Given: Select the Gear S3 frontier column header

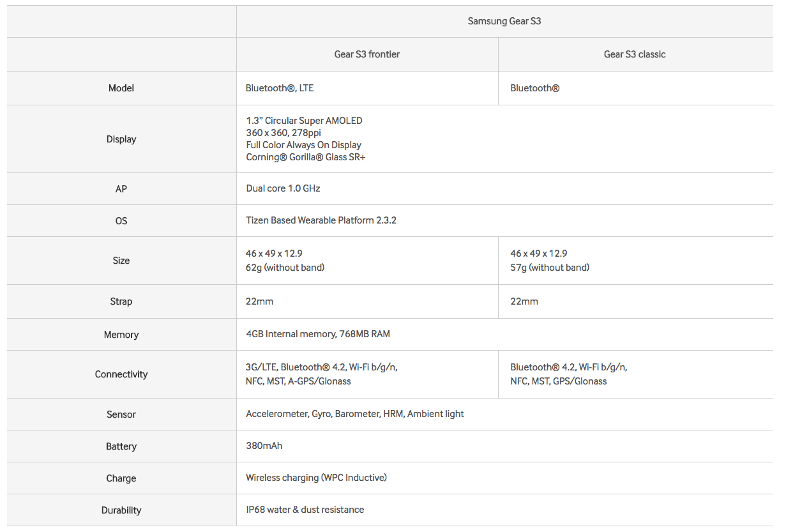Looking at the screenshot, I should (367, 54).
